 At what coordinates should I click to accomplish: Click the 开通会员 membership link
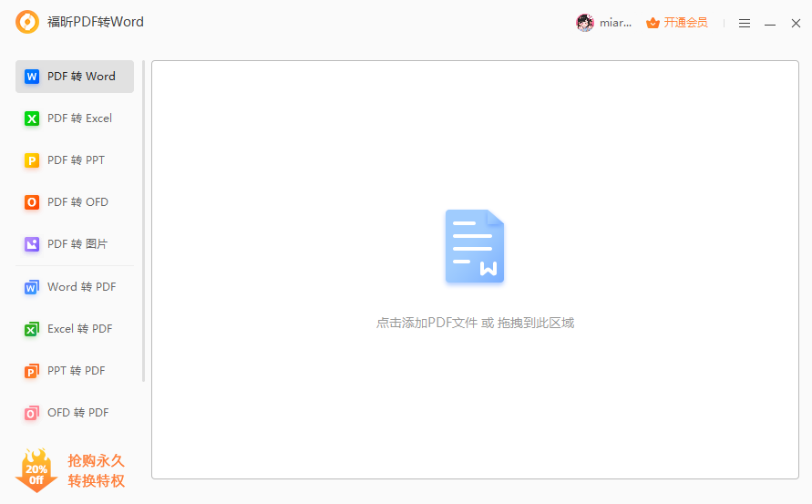pyautogui.click(x=685, y=23)
